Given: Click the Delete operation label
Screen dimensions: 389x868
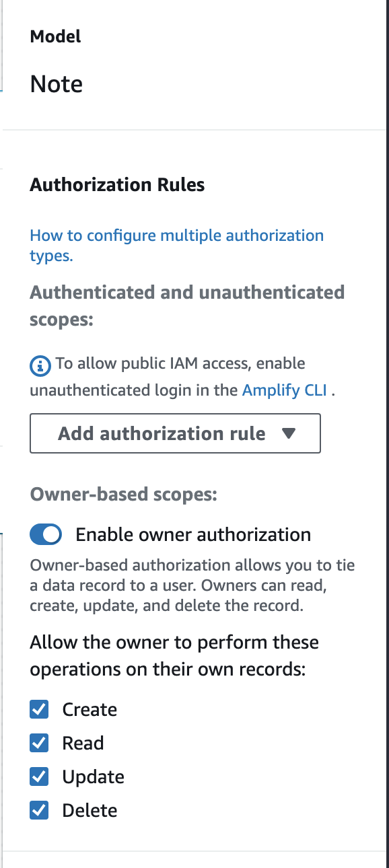Looking at the screenshot, I should coord(90,811).
